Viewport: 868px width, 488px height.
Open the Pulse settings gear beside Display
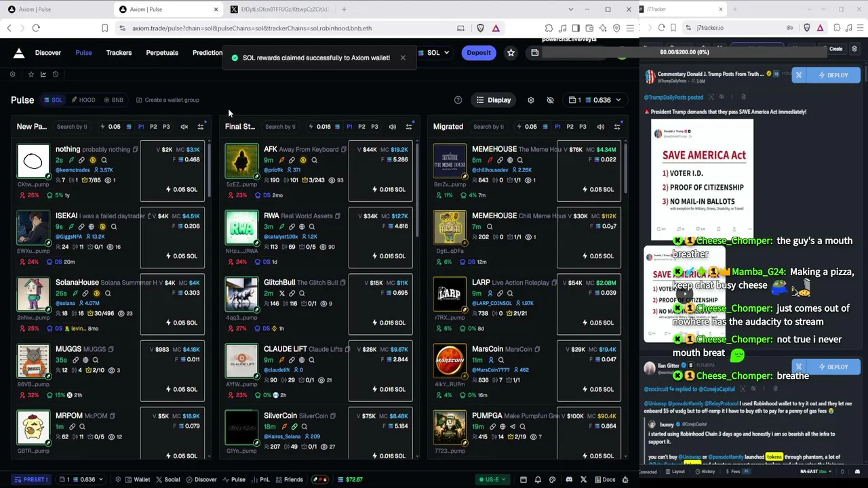point(531,100)
